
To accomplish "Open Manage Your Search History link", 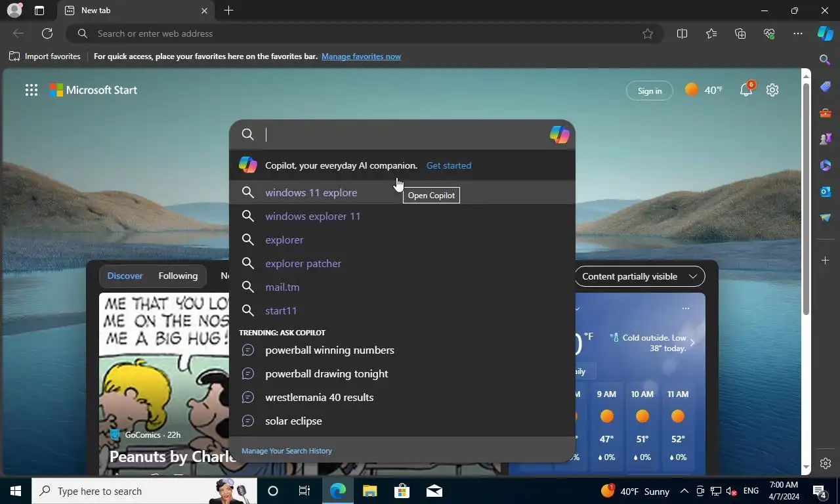I will [287, 451].
